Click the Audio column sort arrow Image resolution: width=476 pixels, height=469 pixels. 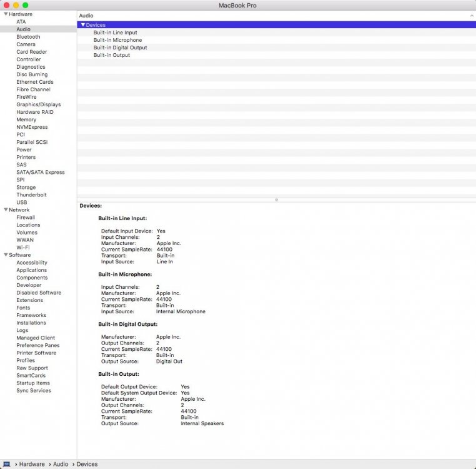click(x=472, y=16)
